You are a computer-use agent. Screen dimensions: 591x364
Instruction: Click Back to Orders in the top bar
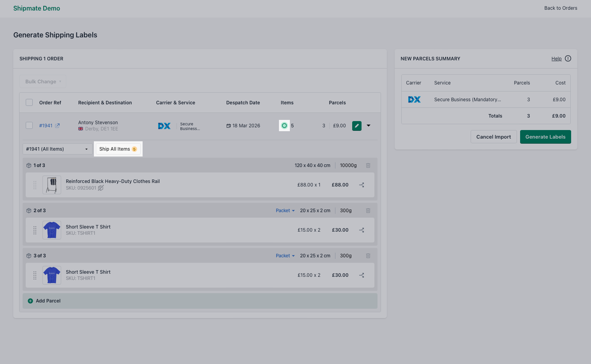tap(561, 8)
